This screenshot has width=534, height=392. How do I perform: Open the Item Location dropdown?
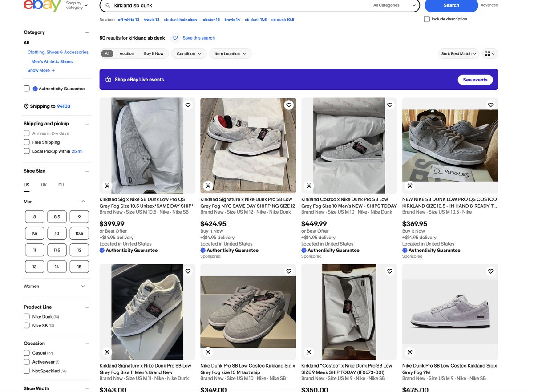(x=230, y=54)
